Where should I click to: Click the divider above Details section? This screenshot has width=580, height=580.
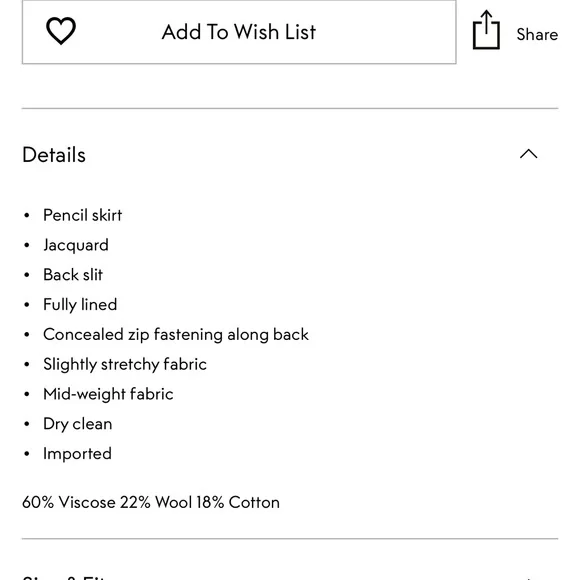290,108
